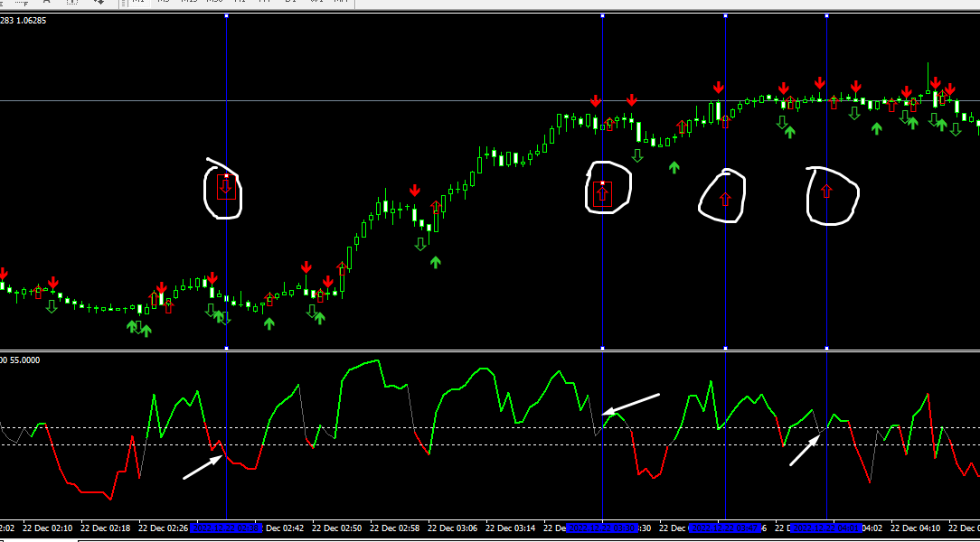This screenshot has width=980, height=542.
Task: Select the M30 timeframe button in the toolbar
Action: (x=215, y=2)
